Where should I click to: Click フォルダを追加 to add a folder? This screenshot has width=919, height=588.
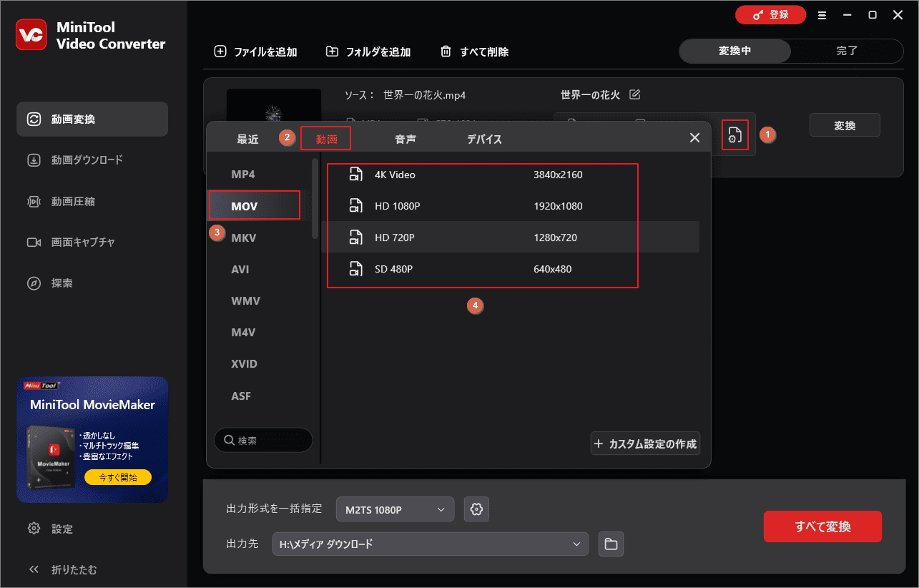point(368,52)
